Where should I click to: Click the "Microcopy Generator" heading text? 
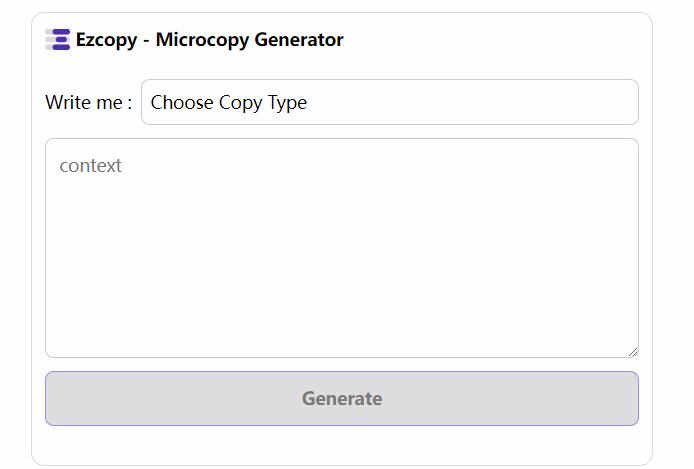249,40
